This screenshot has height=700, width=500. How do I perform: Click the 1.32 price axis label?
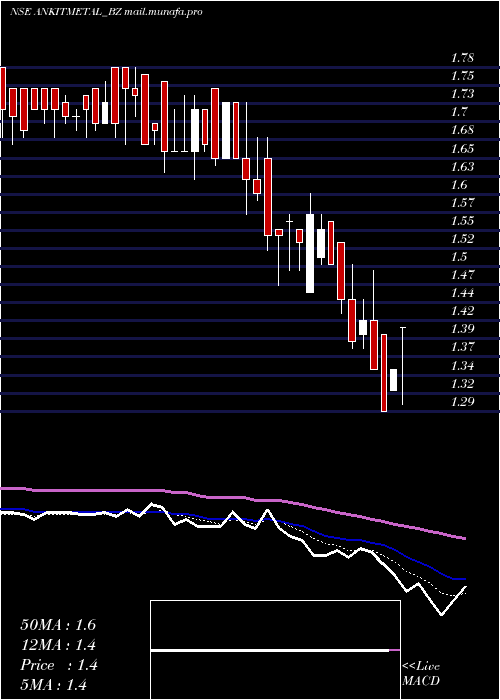click(x=462, y=383)
